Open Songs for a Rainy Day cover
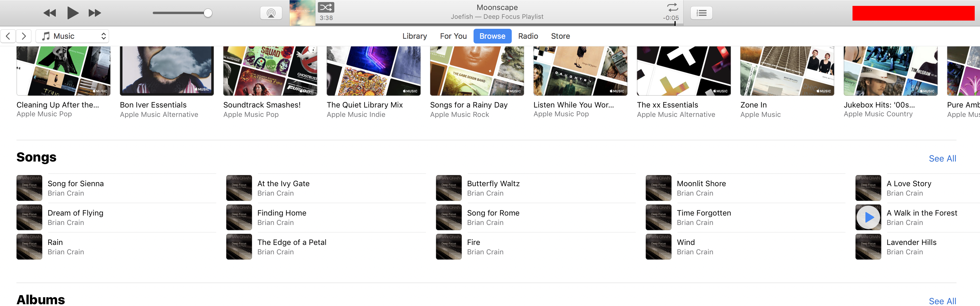This screenshot has width=980, height=306. (x=477, y=71)
